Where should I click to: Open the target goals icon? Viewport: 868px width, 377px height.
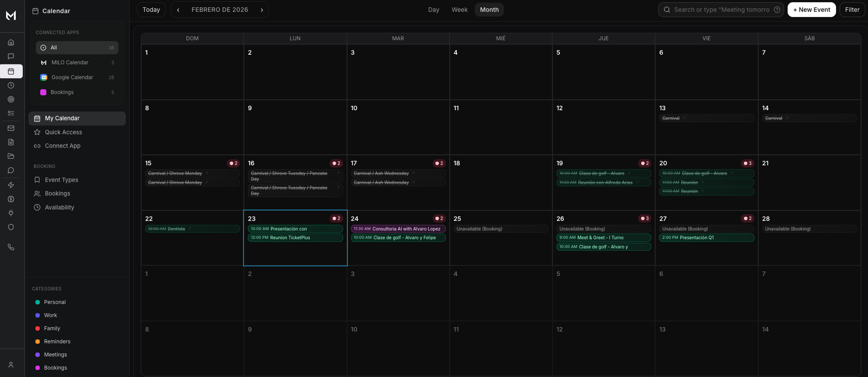point(11,99)
